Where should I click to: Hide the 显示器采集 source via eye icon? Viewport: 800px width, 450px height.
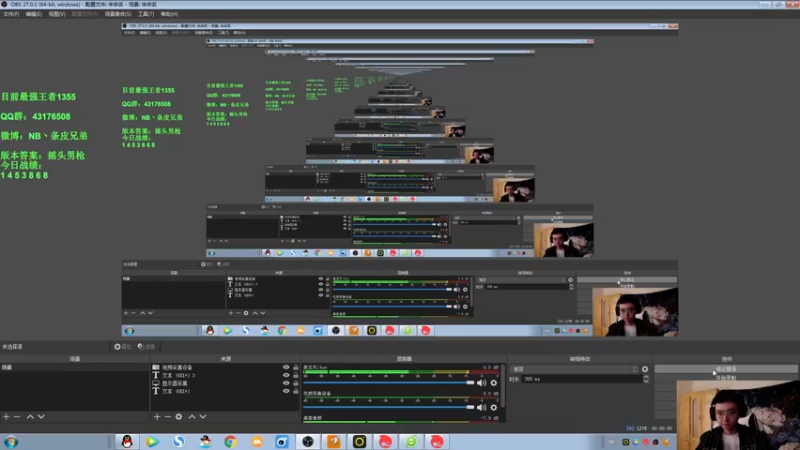286,383
